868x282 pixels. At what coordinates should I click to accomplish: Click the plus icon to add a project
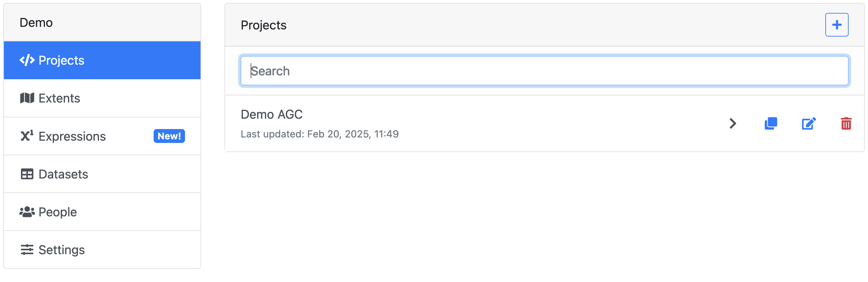[x=836, y=25]
